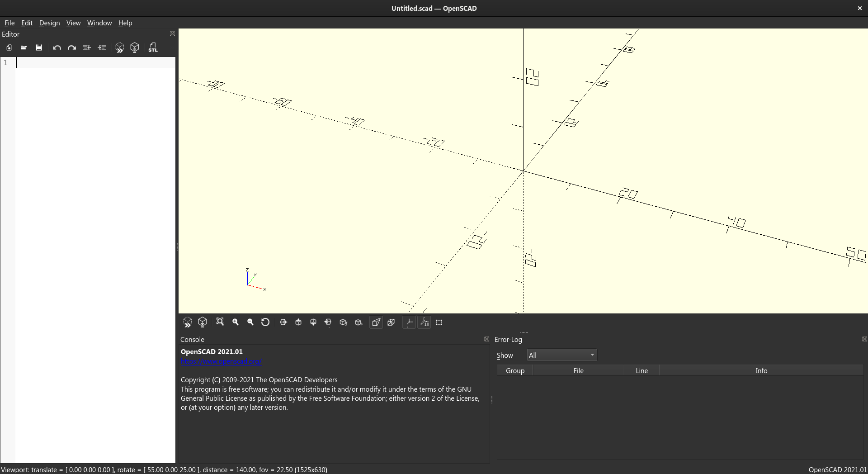
Task: Open the Design menu
Action: click(x=49, y=23)
